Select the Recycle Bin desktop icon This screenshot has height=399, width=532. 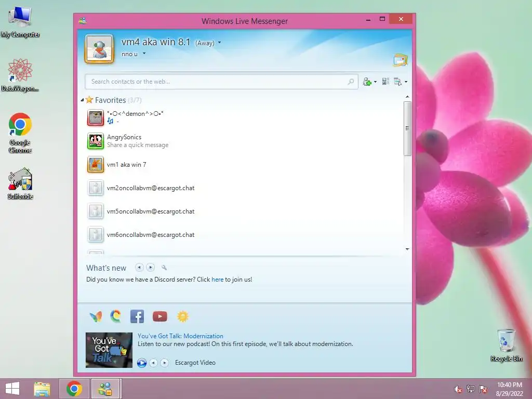(506, 345)
